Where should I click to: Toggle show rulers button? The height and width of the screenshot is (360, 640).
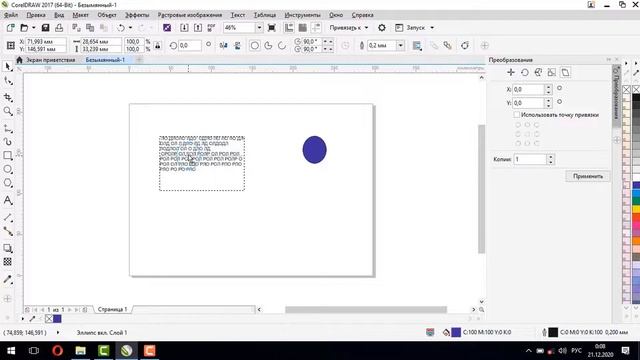point(289,28)
